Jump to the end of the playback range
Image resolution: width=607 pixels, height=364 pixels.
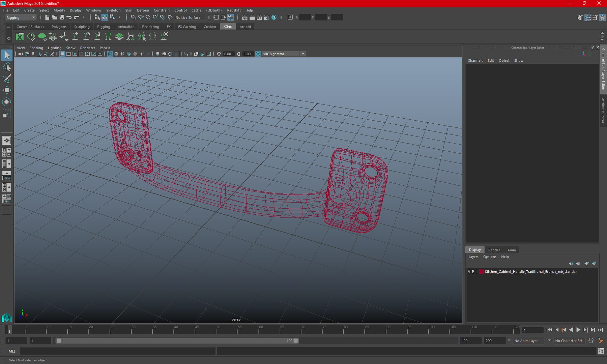point(600,330)
